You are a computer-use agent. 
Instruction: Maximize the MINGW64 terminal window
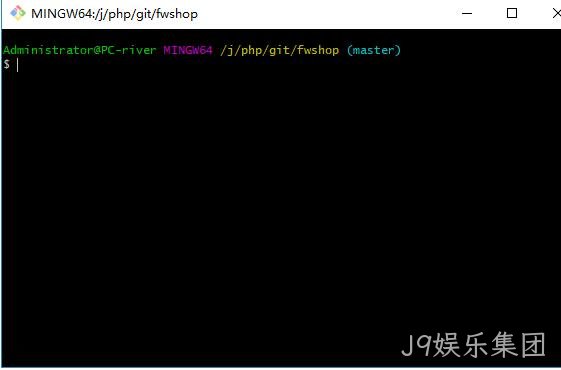point(512,13)
